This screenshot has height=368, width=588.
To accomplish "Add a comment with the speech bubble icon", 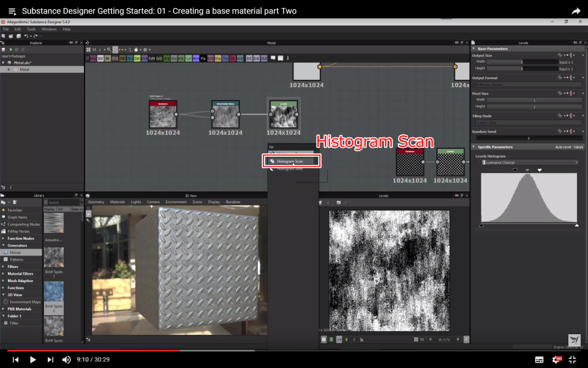I will [273, 58].
